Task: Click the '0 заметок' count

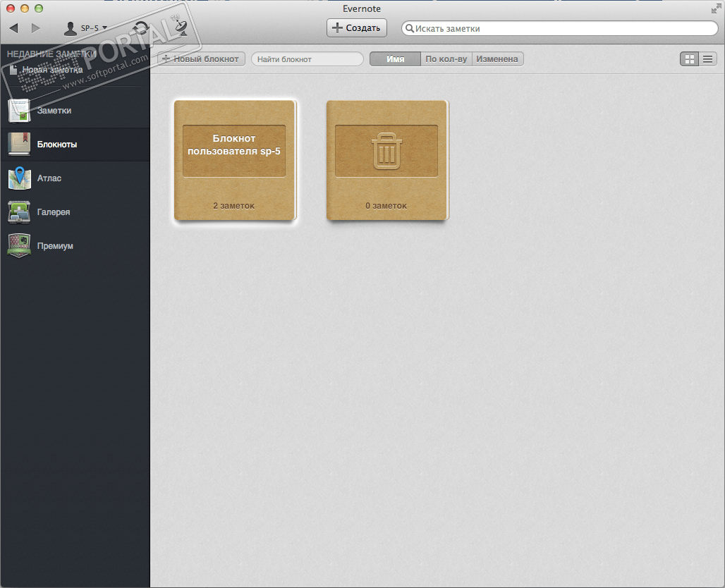Action: (x=386, y=206)
